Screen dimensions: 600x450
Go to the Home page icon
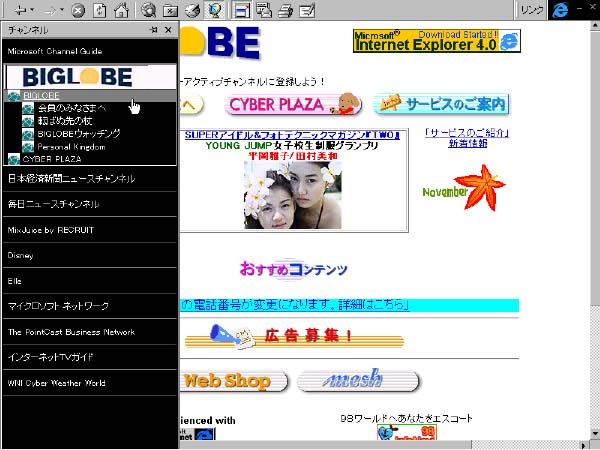121,10
